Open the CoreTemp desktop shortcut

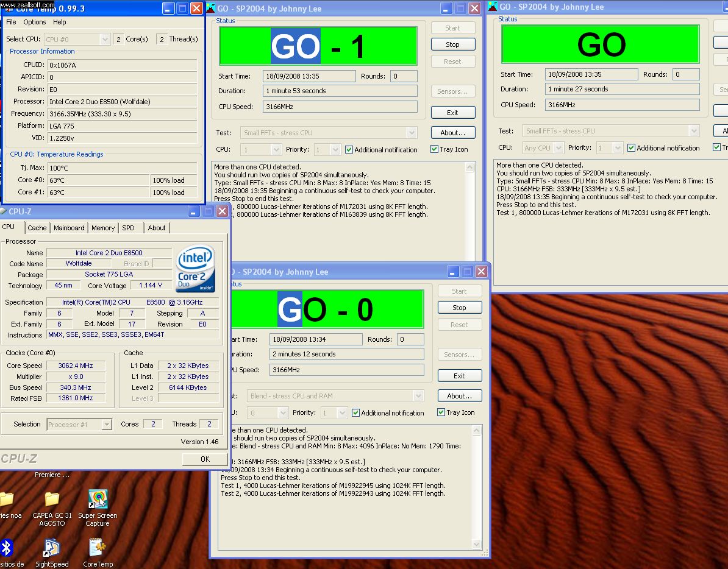[x=98, y=548]
